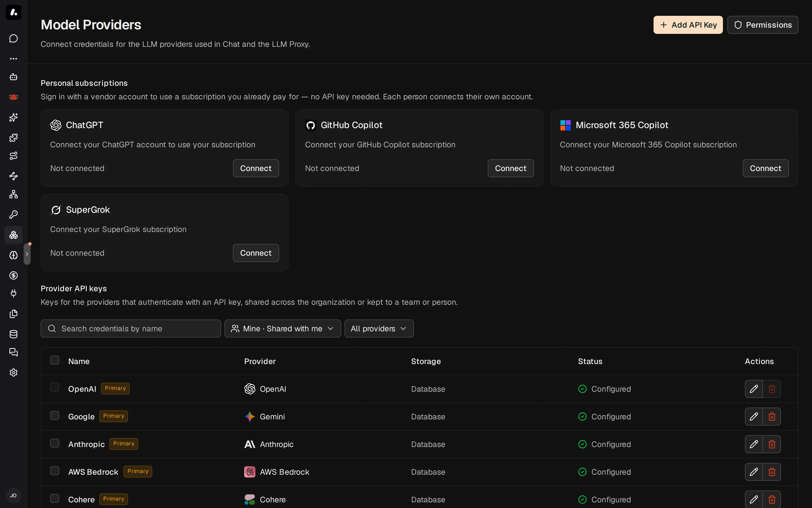Check the OpenAI row checkbox
The image size is (812, 508).
55,387
